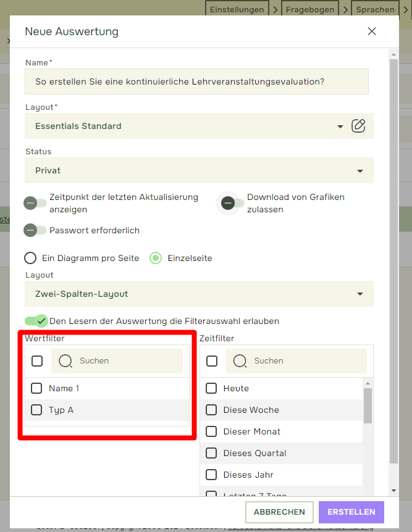Check the Dieses Jahr checkbox
Viewport: 412px width, 532px height.
tap(211, 475)
